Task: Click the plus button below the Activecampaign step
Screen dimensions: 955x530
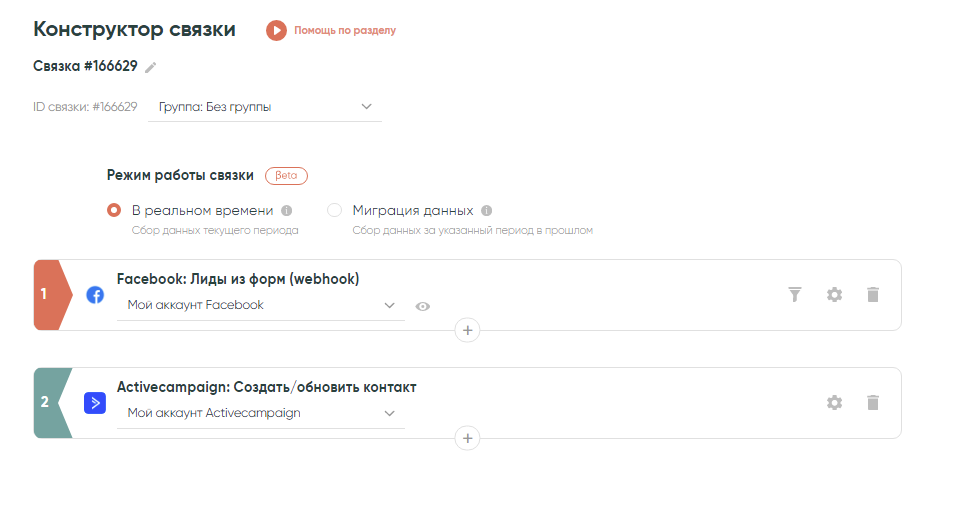Action: pos(467,438)
